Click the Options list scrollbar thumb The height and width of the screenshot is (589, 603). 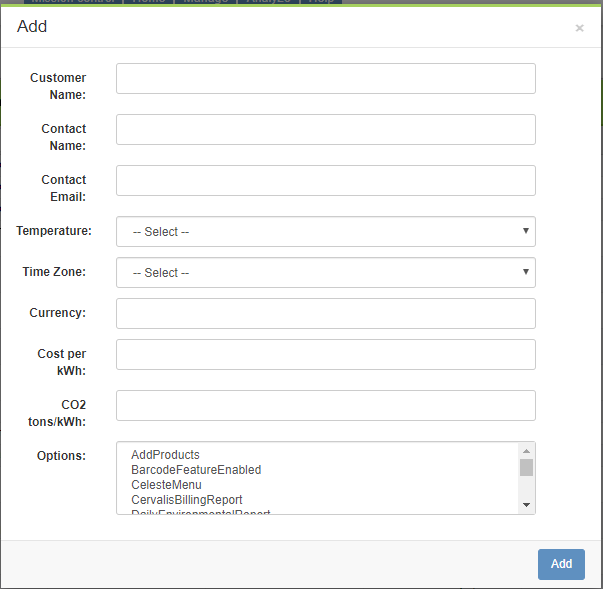point(526,467)
